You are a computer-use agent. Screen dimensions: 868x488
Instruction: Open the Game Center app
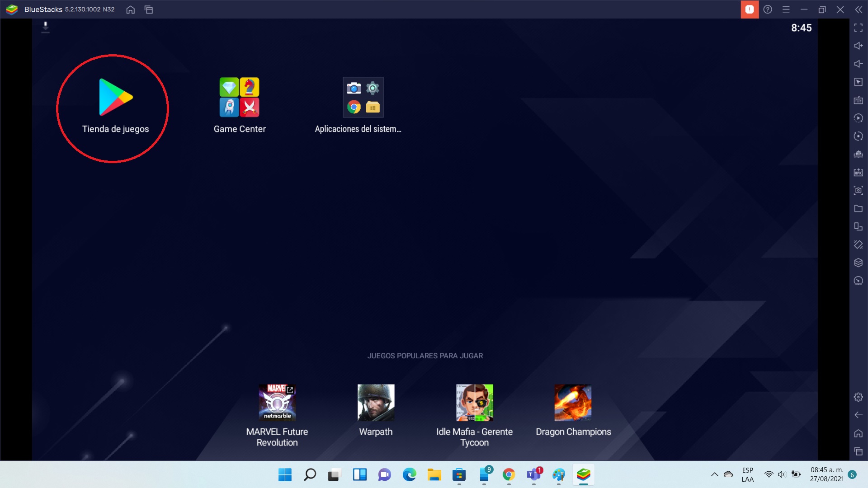(x=239, y=97)
